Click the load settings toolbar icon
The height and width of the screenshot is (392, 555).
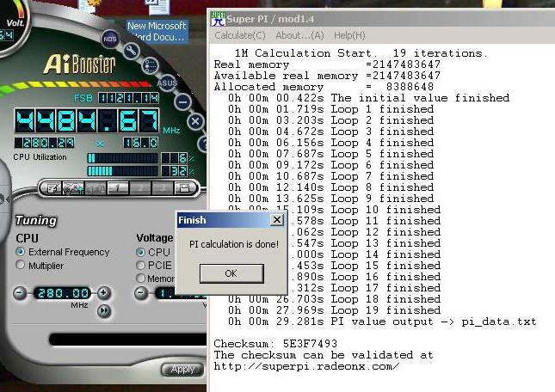(x=73, y=188)
